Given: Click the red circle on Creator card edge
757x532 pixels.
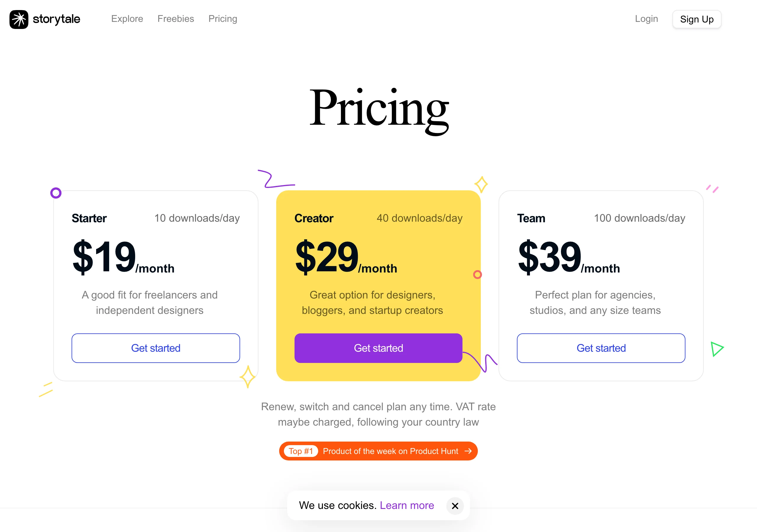Looking at the screenshot, I should pyautogui.click(x=477, y=275).
